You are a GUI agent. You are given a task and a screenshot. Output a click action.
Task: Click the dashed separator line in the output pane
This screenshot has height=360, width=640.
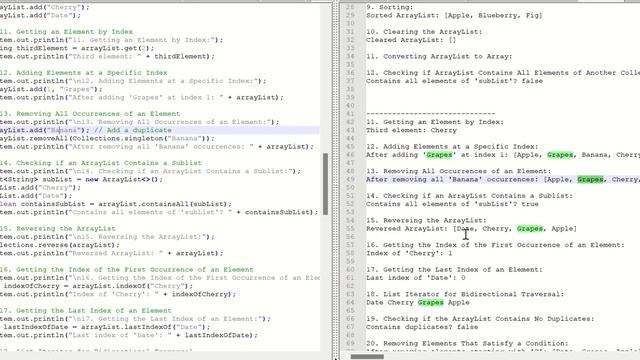coord(430,114)
